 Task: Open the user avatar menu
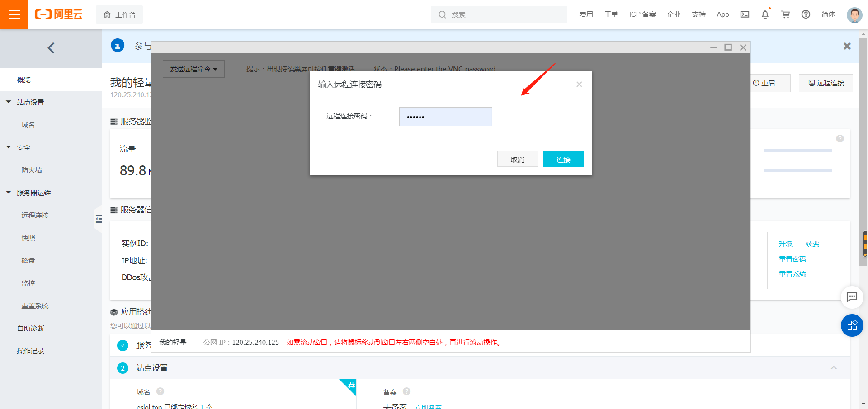tap(854, 14)
